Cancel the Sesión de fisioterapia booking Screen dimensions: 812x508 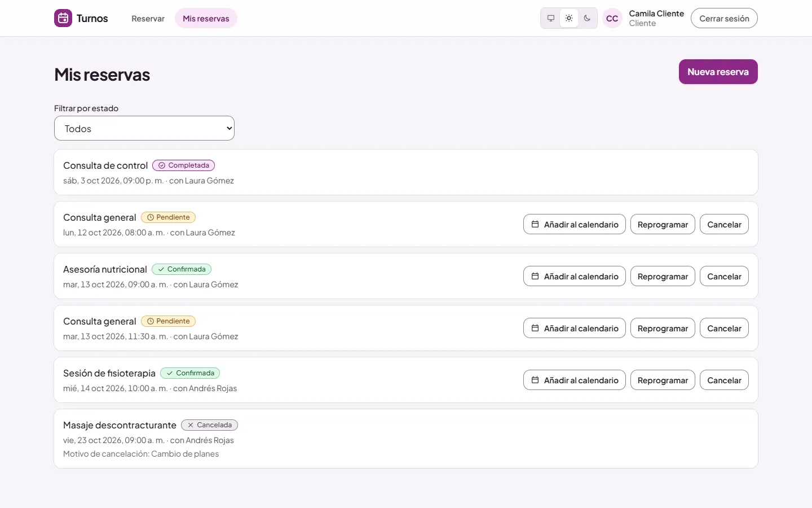coord(724,380)
